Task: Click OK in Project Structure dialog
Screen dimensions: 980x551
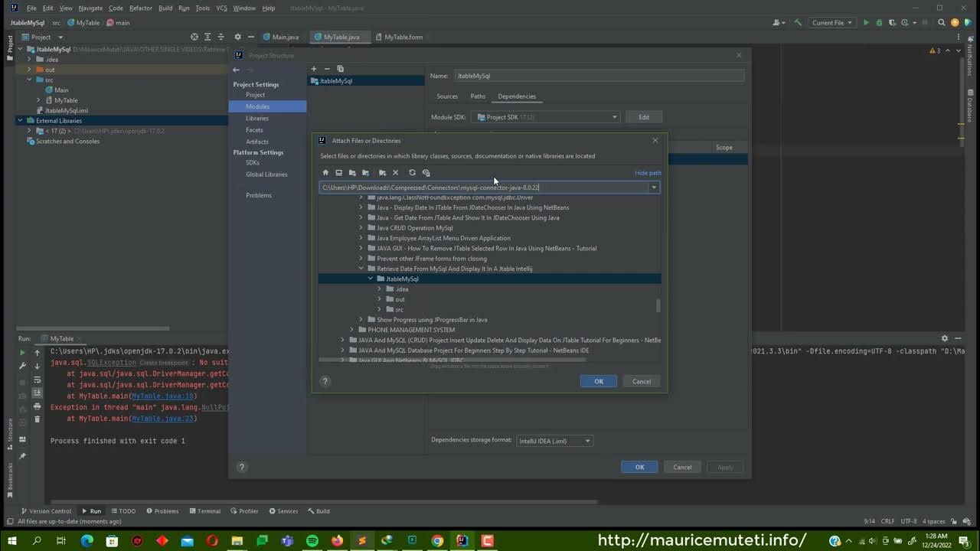Action: coord(639,467)
